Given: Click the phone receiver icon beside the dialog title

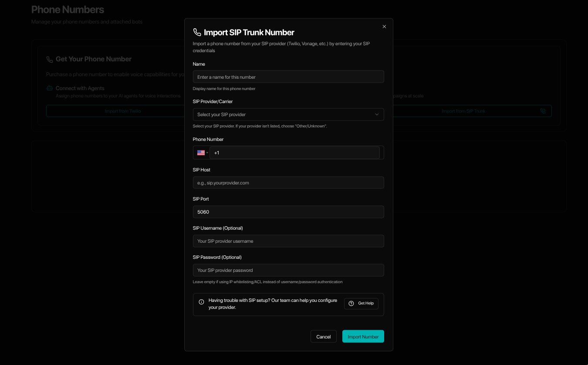Looking at the screenshot, I should point(197,32).
